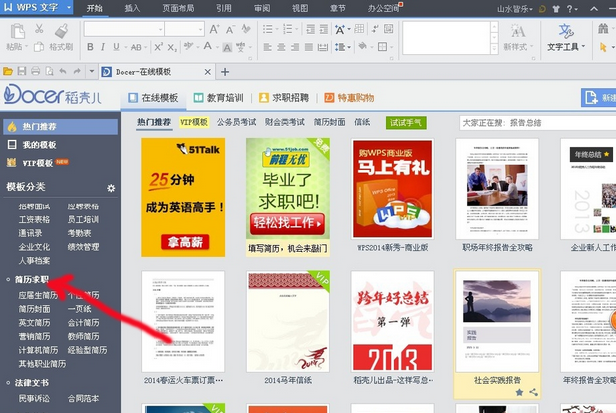The image size is (616, 413).
Task: Add a new document tab with plus
Action: [225, 72]
